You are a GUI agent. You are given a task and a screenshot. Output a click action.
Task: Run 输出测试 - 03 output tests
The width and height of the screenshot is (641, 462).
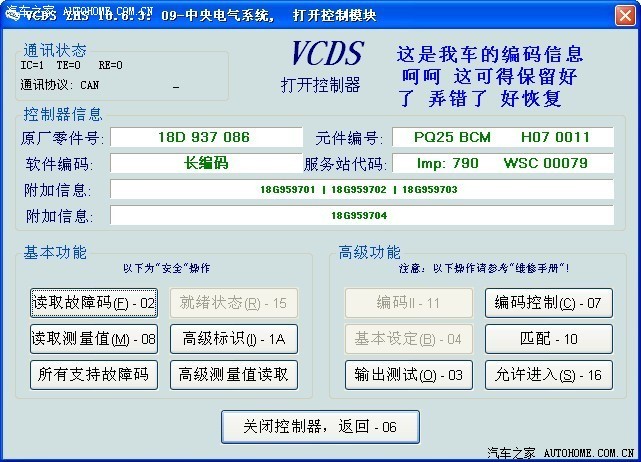coord(409,375)
